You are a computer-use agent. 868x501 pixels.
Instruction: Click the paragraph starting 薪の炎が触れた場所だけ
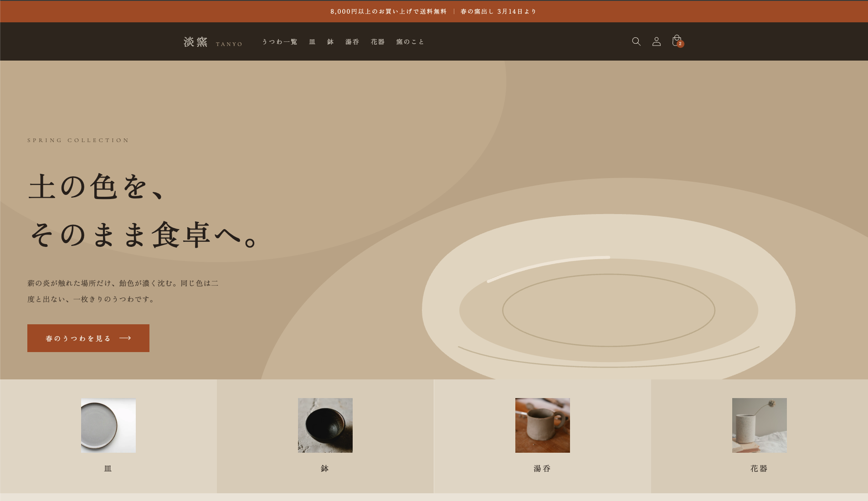(123, 291)
